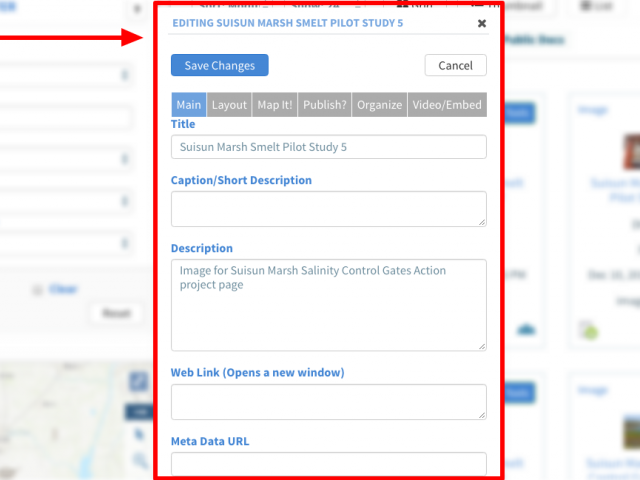Open the Organize tab
The height and width of the screenshot is (480, 640).
click(380, 105)
